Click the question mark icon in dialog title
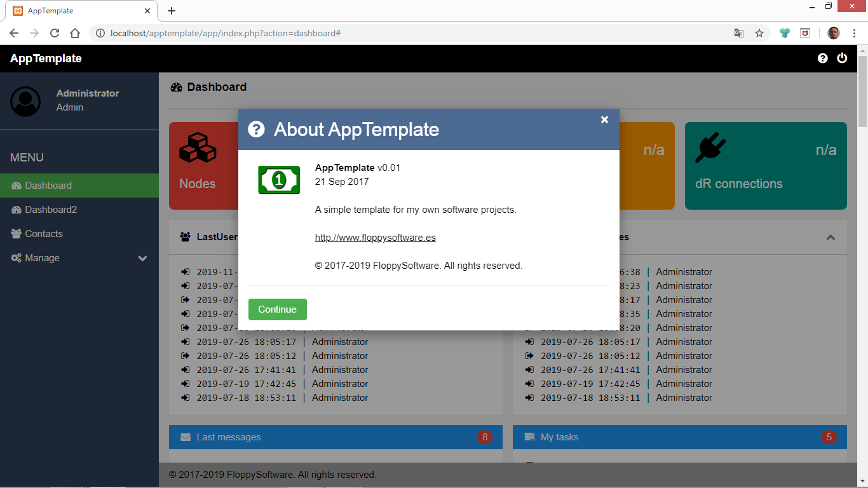Screen dimensions: 868x488 256,129
